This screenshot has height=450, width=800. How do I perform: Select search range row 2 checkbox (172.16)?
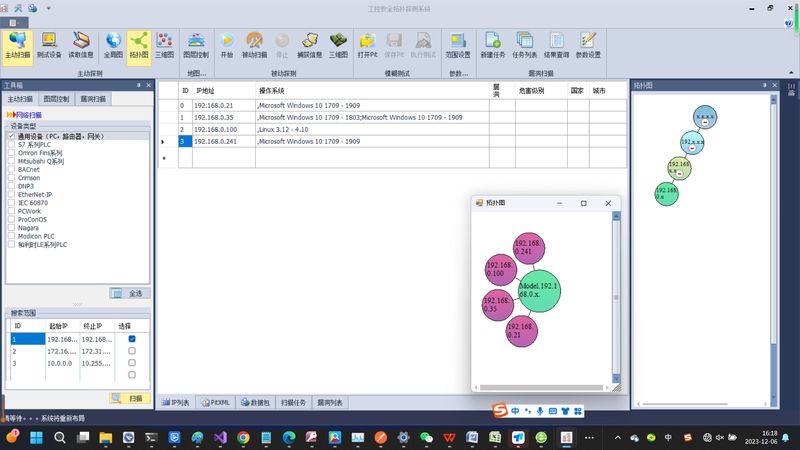[x=132, y=351]
